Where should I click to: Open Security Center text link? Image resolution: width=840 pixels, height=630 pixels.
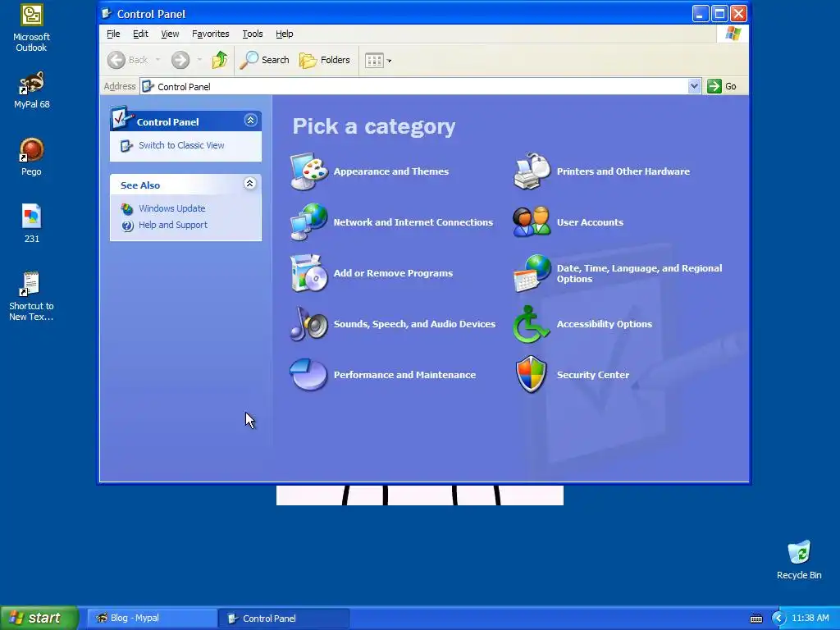[x=592, y=375]
